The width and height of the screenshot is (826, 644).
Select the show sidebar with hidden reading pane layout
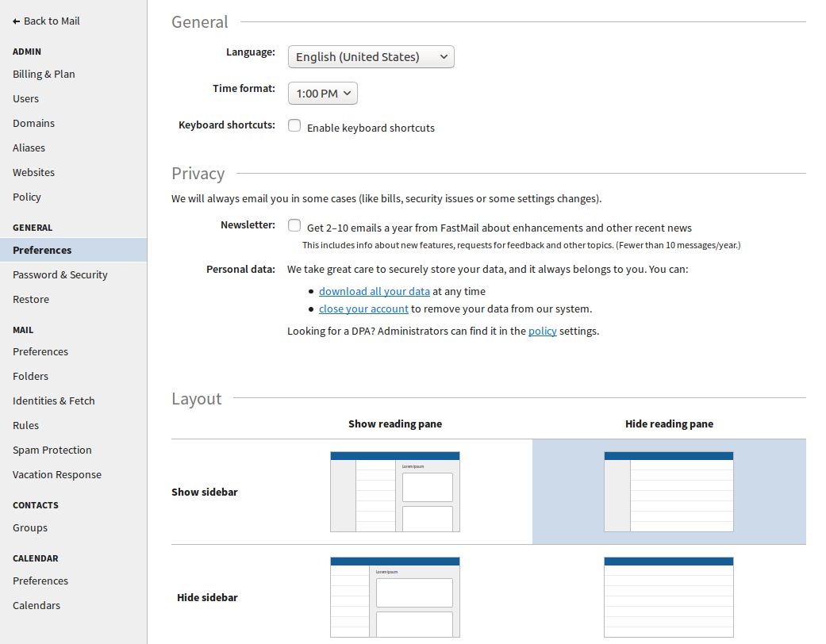coord(669,492)
